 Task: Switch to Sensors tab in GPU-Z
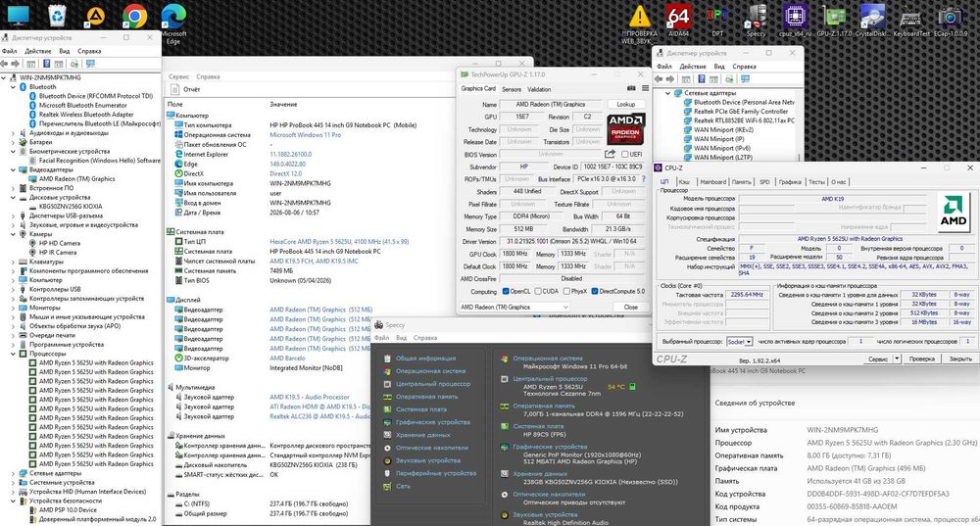tap(512, 89)
